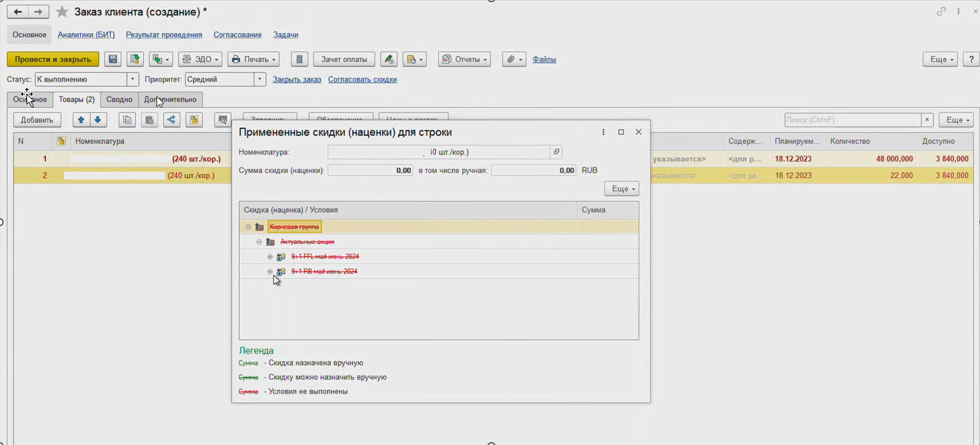
Task: Click the post document icon beside save
Action: 135,59
